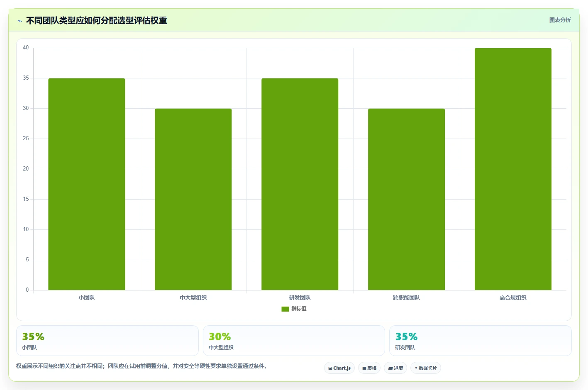Click the 跨职能团队 bar in the chart
Viewport: 588px width, 390px height.
407,199
